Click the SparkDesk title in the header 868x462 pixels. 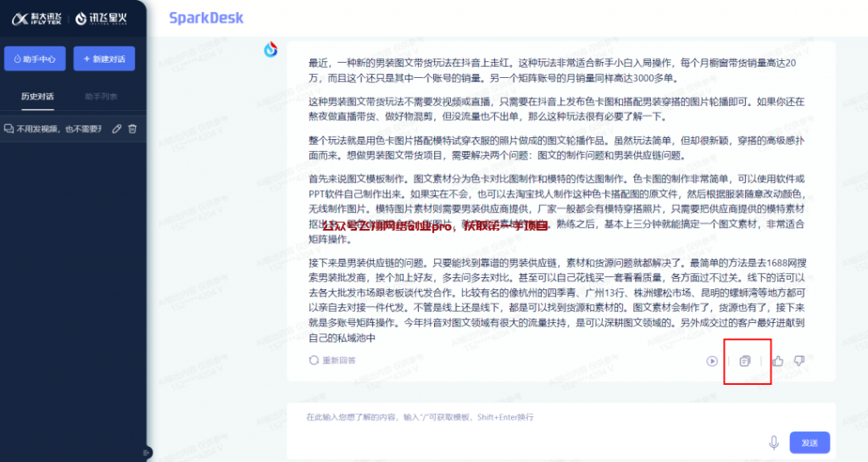[206, 18]
